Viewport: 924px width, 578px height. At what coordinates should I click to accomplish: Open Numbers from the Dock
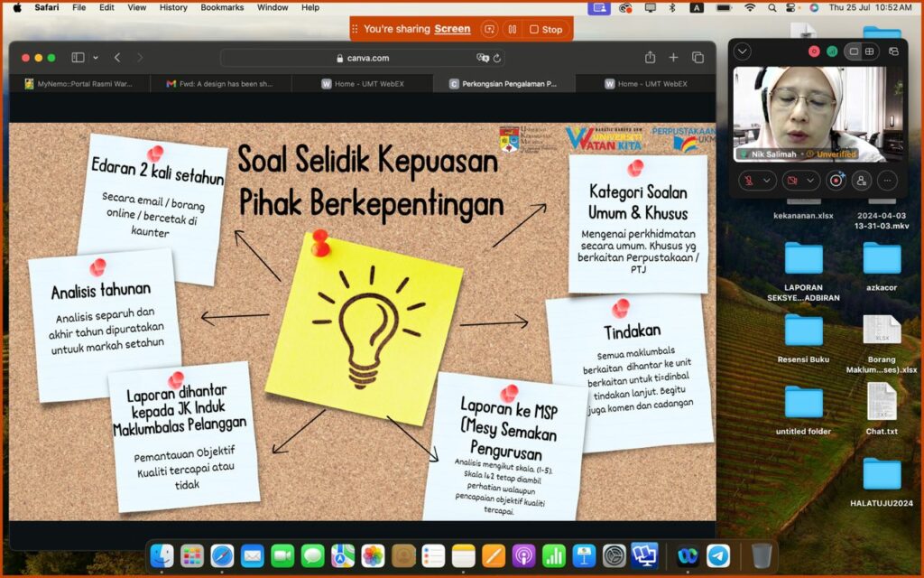553,555
